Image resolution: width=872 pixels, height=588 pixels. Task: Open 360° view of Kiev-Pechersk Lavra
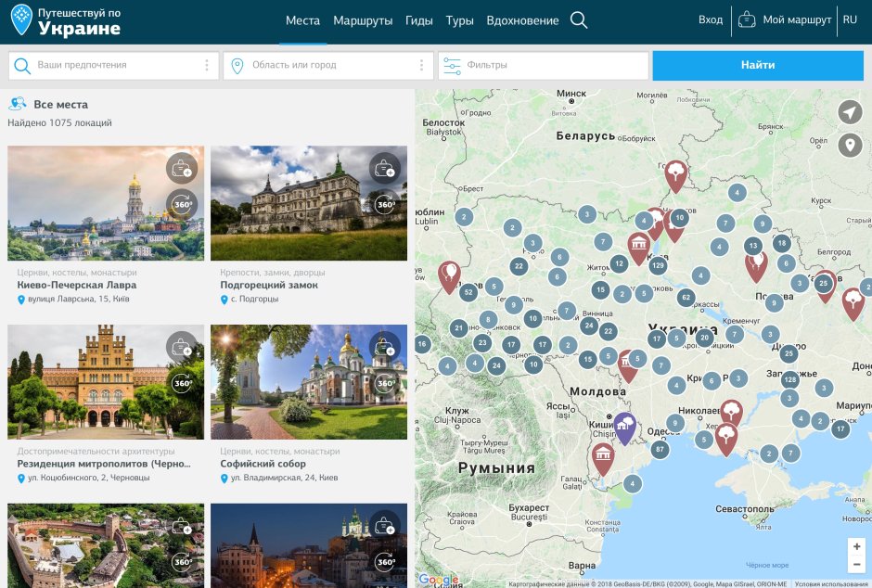coord(182,205)
